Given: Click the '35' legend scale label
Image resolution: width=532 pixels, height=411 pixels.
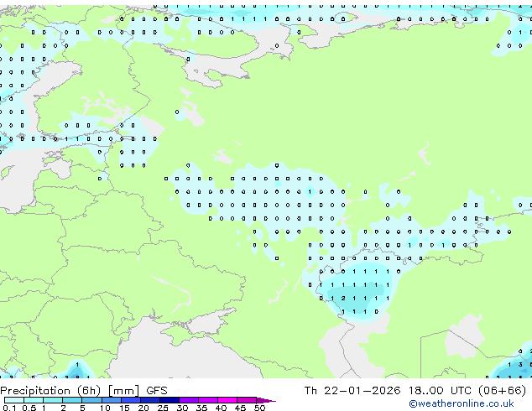Looking at the screenshot, I should pos(202,408).
